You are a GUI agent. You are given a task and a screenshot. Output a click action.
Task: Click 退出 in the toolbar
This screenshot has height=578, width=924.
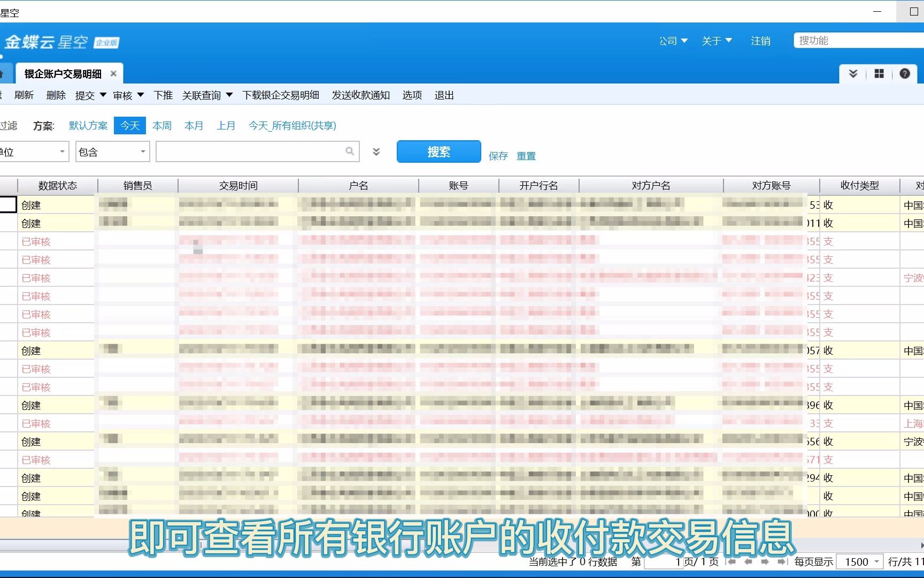[x=444, y=95]
